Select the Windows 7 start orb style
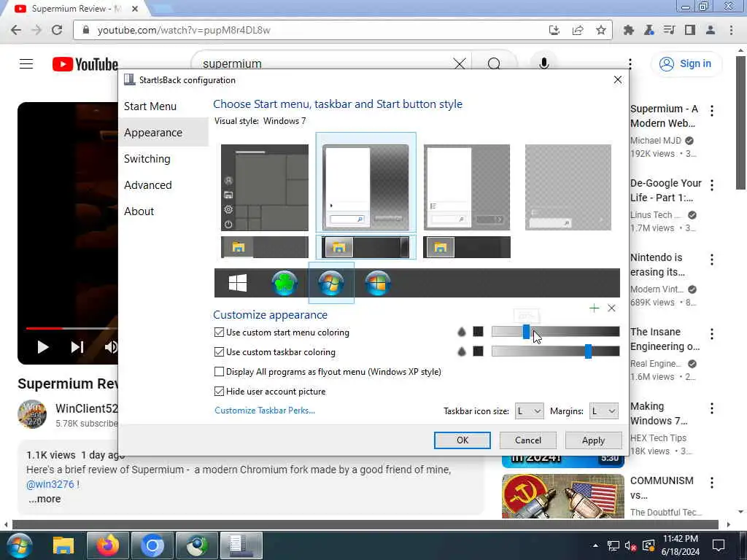This screenshot has width=747, height=560. [x=331, y=283]
